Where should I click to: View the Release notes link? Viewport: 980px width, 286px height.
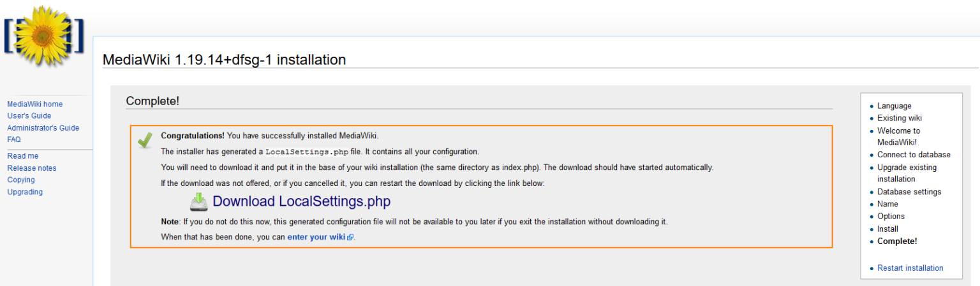click(x=31, y=168)
